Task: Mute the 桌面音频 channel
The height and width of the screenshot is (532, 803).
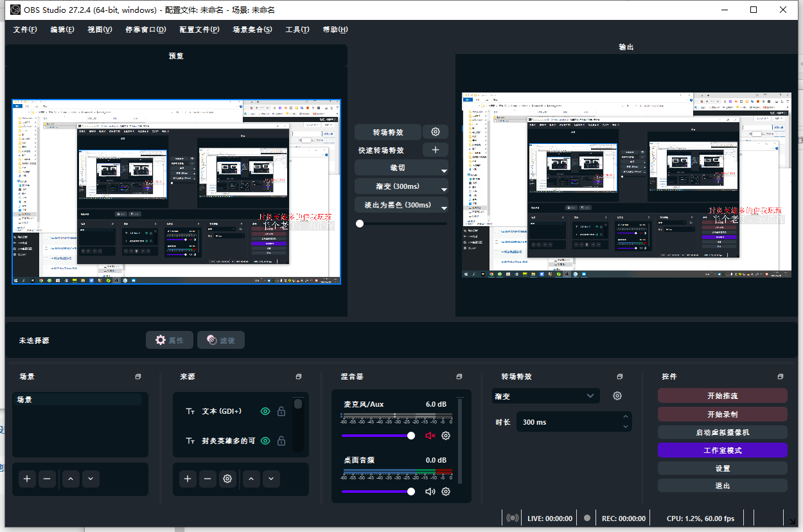Action: (x=430, y=492)
